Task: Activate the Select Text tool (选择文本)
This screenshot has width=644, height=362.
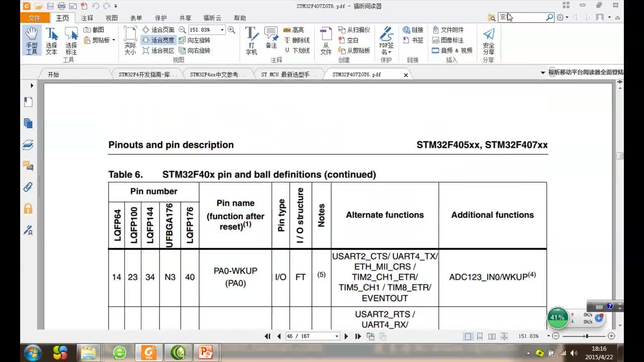Action: coord(51,41)
